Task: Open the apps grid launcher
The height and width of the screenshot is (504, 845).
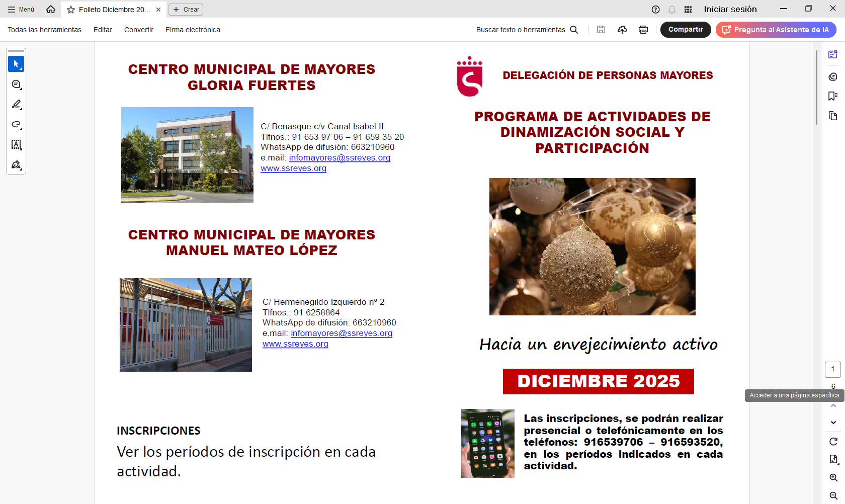Action: (x=688, y=10)
